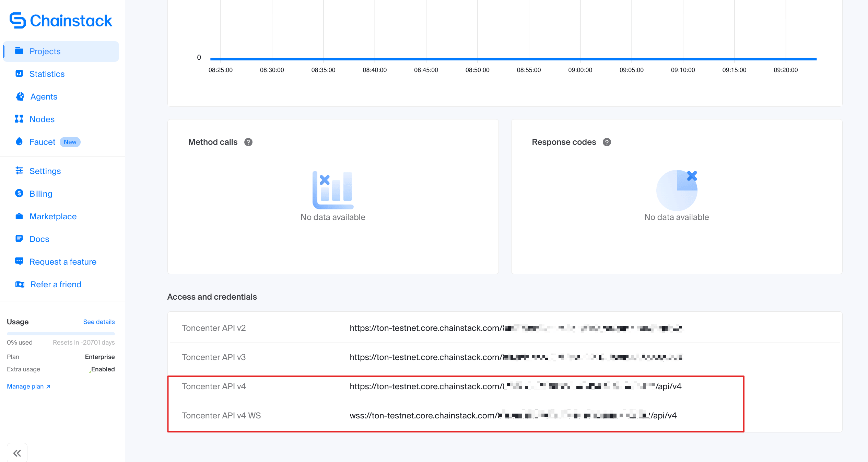Image resolution: width=868 pixels, height=462 pixels.
Task: Go to Statistics page
Action: (47, 74)
